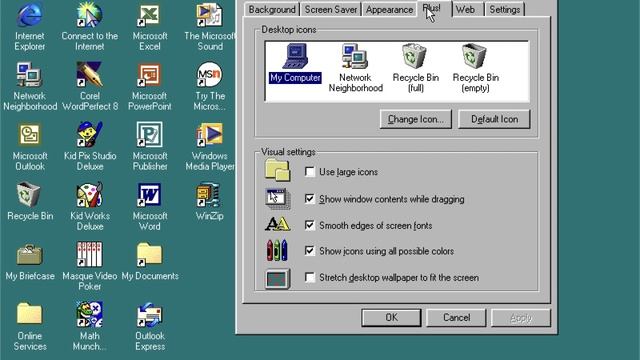Switch to the Appearance tab
Screen dimensions: 640x360
pos(389,9)
